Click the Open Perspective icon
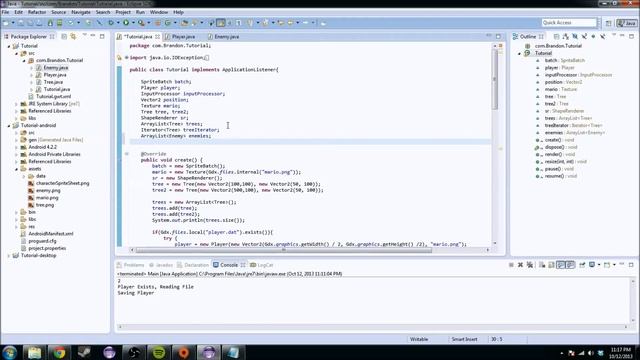Image resolution: width=640 pixels, height=360 pixels. pyautogui.click(x=608, y=23)
